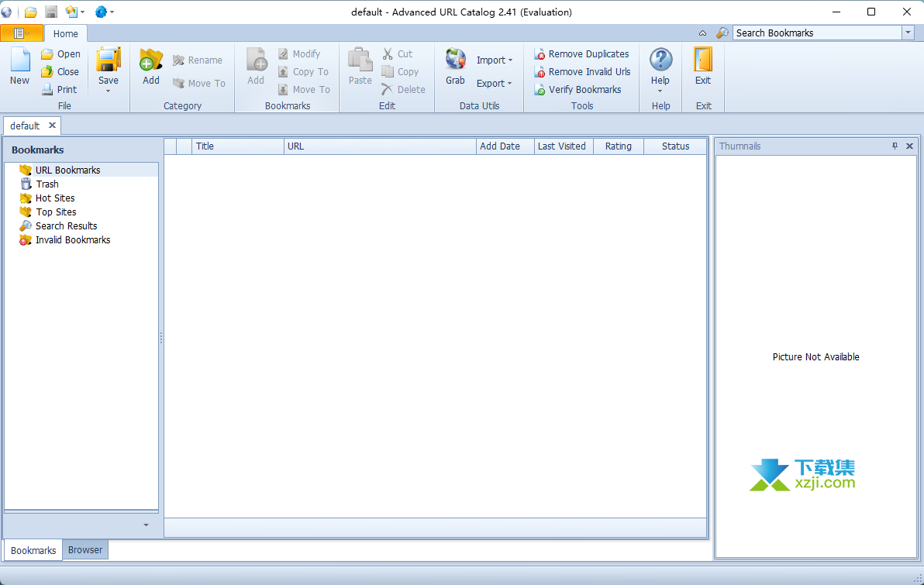The height and width of the screenshot is (585, 924).
Task: Collapse the ribbon with the up chevron
Action: click(702, 33)
